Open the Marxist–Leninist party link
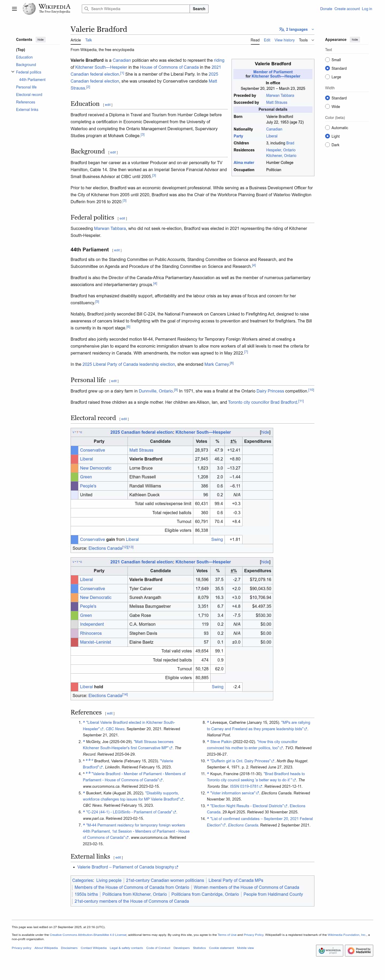Image resolution: width=385 pixels, height=980 pixels. click(95, 642)
